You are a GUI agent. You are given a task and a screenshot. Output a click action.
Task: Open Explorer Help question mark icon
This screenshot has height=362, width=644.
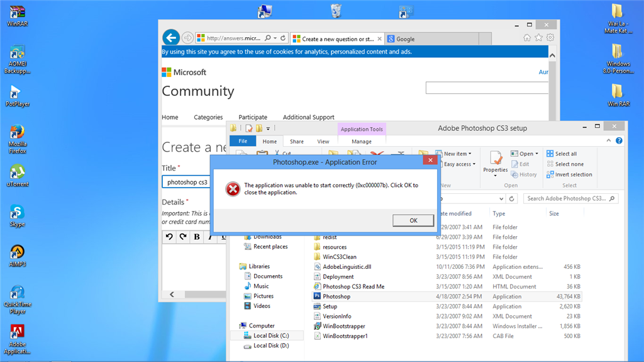[619, 140]
